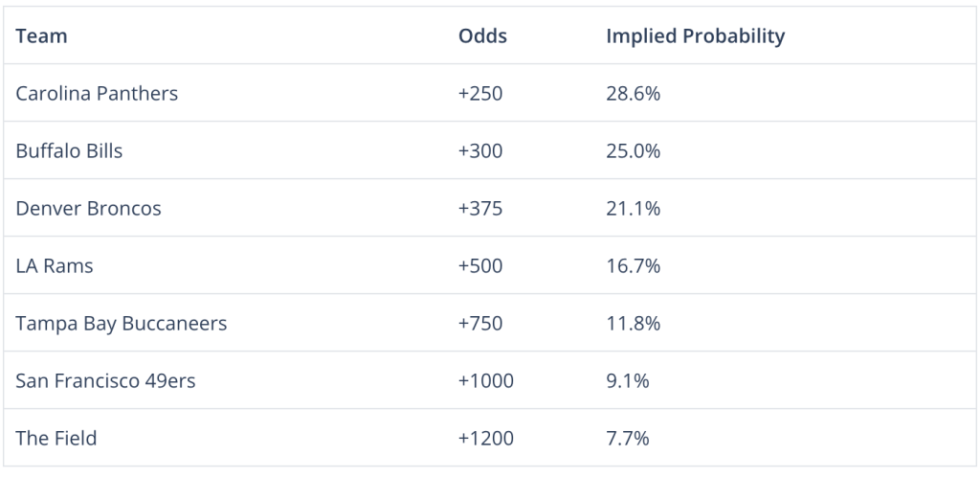
Task: Click the +250 odds value
Action: pos(480,93)
